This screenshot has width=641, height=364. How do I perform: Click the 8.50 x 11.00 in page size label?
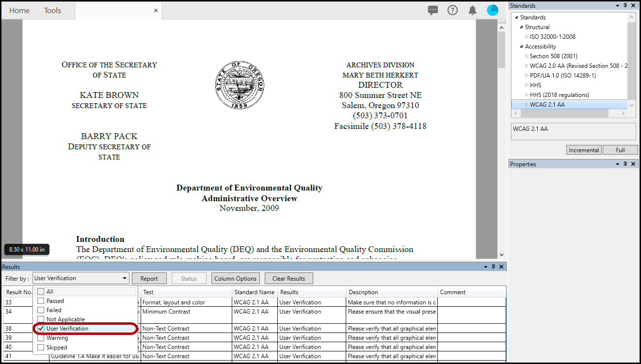[27, 250]
